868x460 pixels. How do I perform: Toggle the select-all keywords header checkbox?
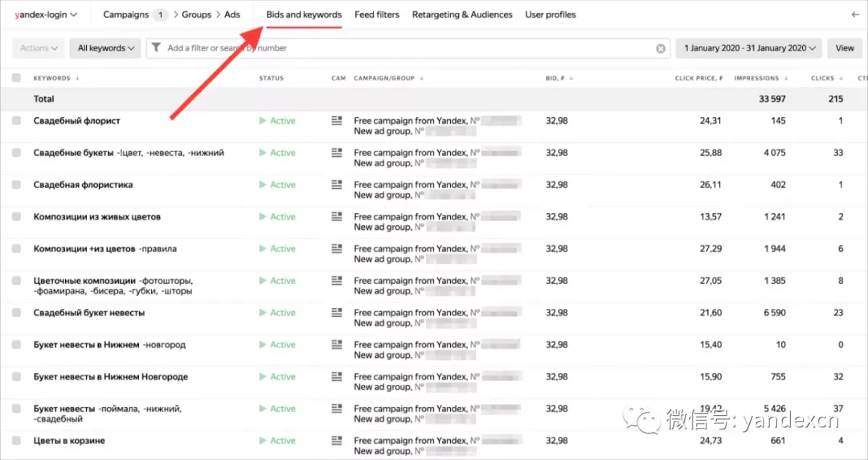pyautogui.click(x=17, y=78)
